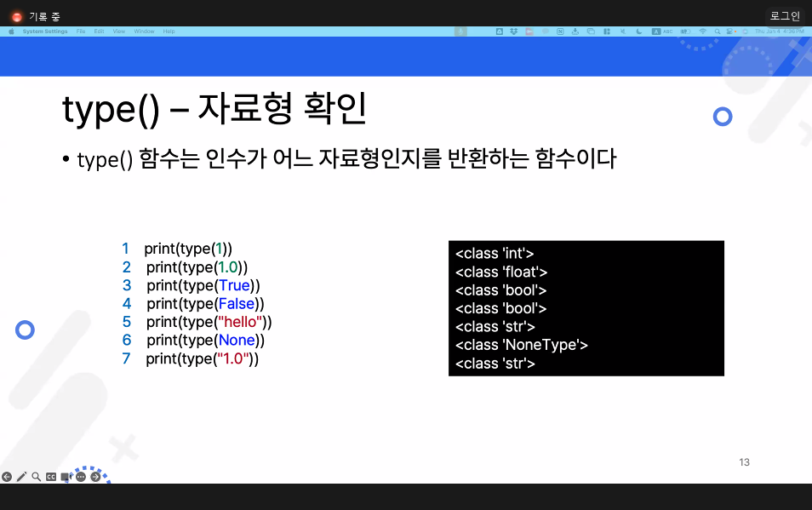The image size is (812, 510).
Task: Click code line 'print(type(False))'
Action: (205, 303)
